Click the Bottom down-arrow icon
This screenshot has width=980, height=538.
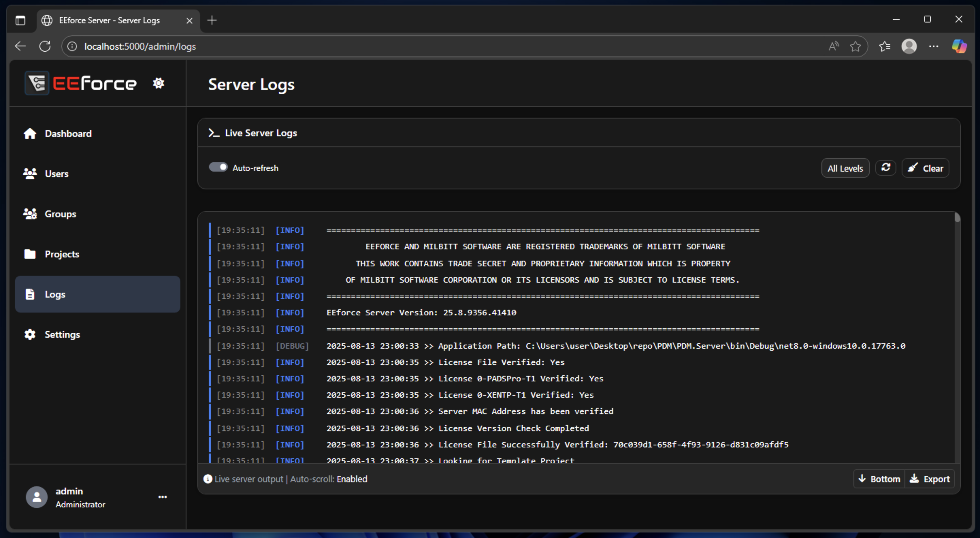pos(862,479)
